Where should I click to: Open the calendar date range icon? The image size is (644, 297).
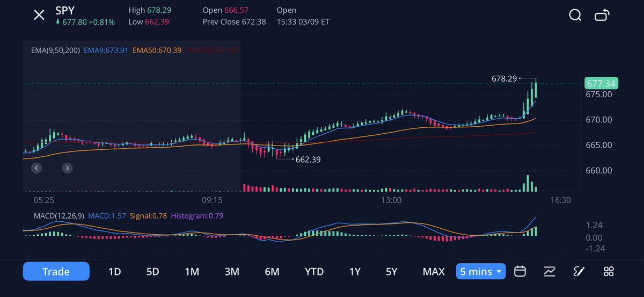click(x=519, y=271)
